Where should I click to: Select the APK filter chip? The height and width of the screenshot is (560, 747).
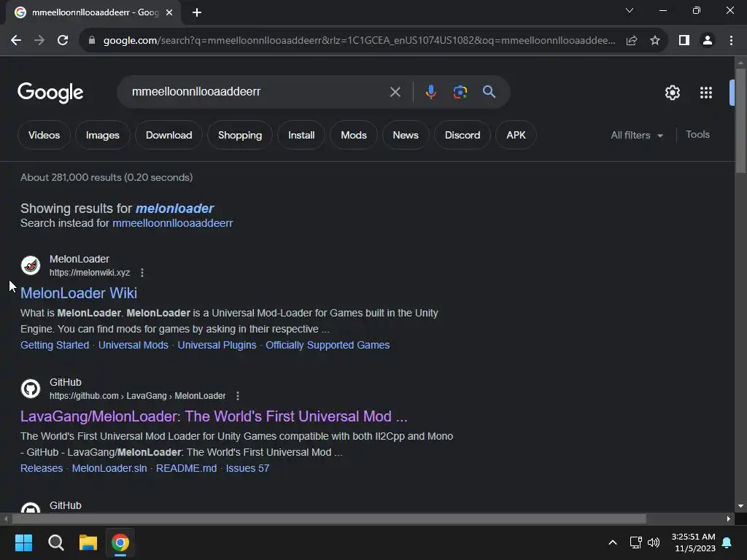(x=516, y=135)
